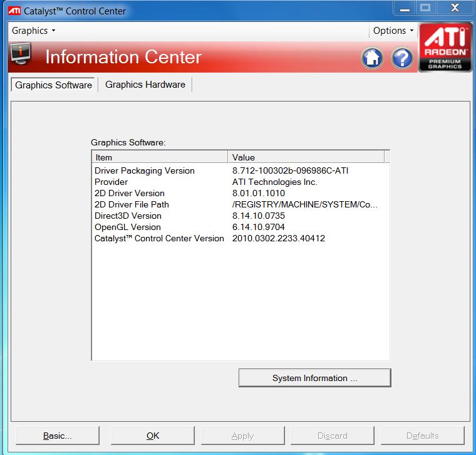Open help with the question mark icon

pyautogui.click(x=402, y=58)
